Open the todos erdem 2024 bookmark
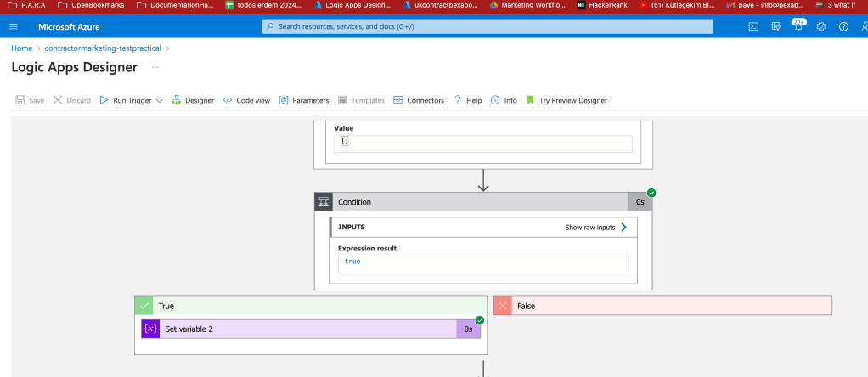 coord(264,5)
